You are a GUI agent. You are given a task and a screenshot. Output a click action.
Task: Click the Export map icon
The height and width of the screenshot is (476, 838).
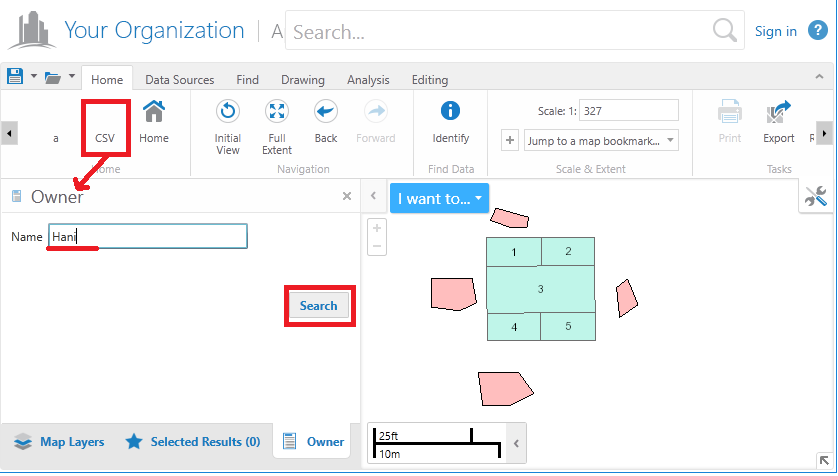point(778,112)
